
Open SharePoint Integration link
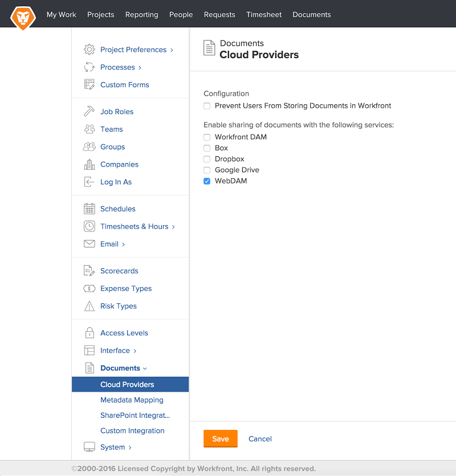[135, 415]
